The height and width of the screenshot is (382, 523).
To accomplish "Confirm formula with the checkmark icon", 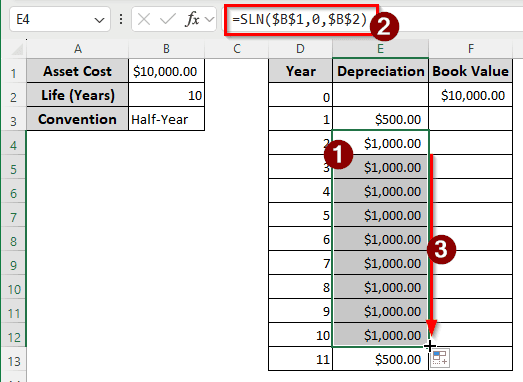I will (x=167, y=19).
